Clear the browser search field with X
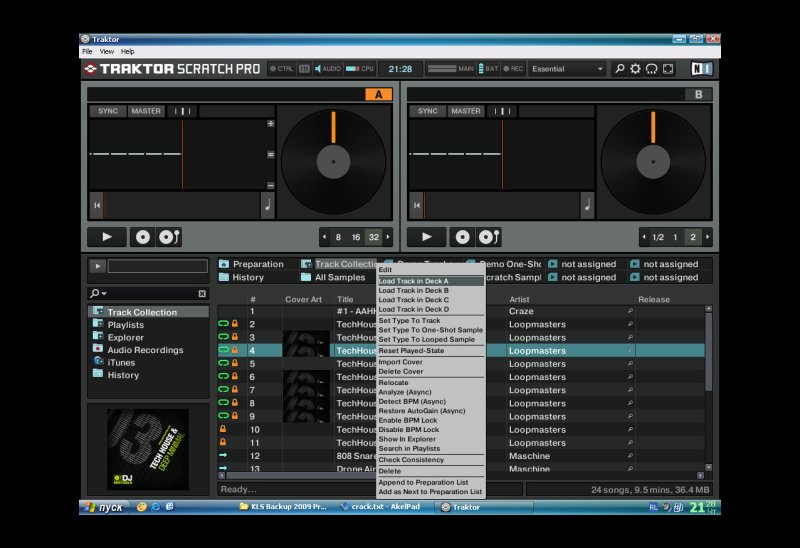 pyautogui.click(x=202, y=293)
